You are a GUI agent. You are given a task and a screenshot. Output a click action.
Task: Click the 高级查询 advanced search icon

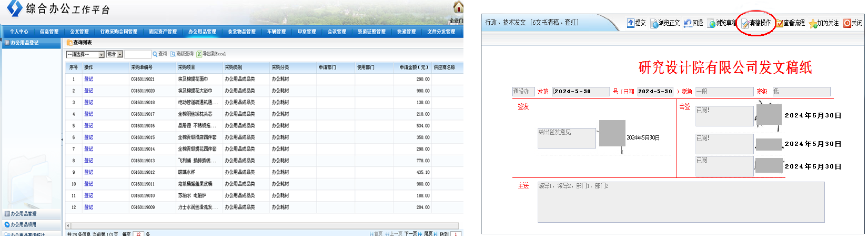[x=173, y=54]
